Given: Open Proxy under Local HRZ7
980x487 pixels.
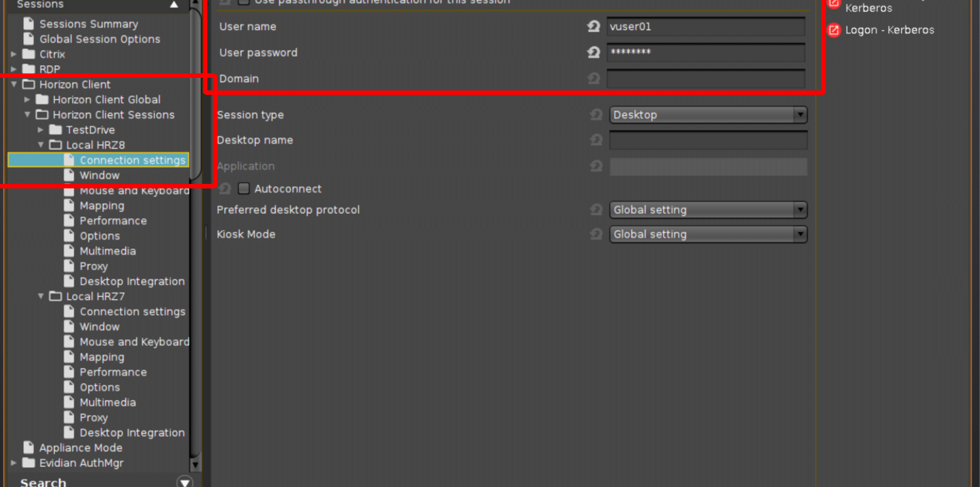Looking at the screenshot, I should [x=94, y=418].
